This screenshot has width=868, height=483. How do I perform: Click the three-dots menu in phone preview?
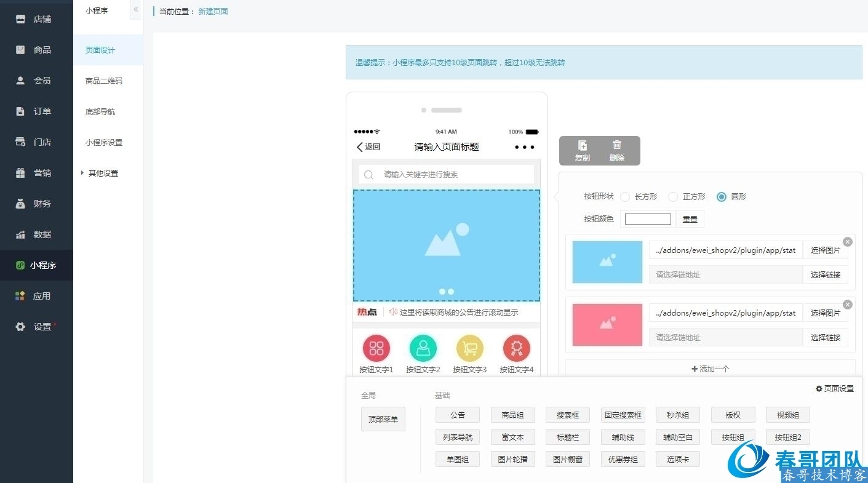[x=524, y=147]
